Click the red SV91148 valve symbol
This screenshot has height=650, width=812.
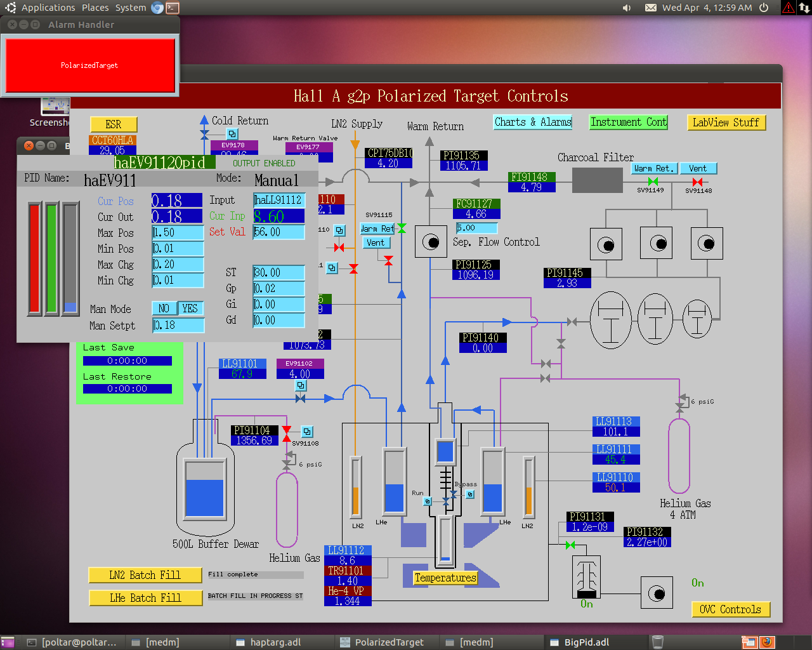697,182
